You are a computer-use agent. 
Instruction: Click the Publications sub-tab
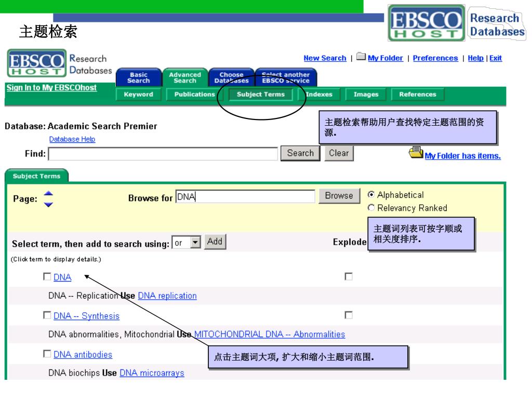coord(194,95)
